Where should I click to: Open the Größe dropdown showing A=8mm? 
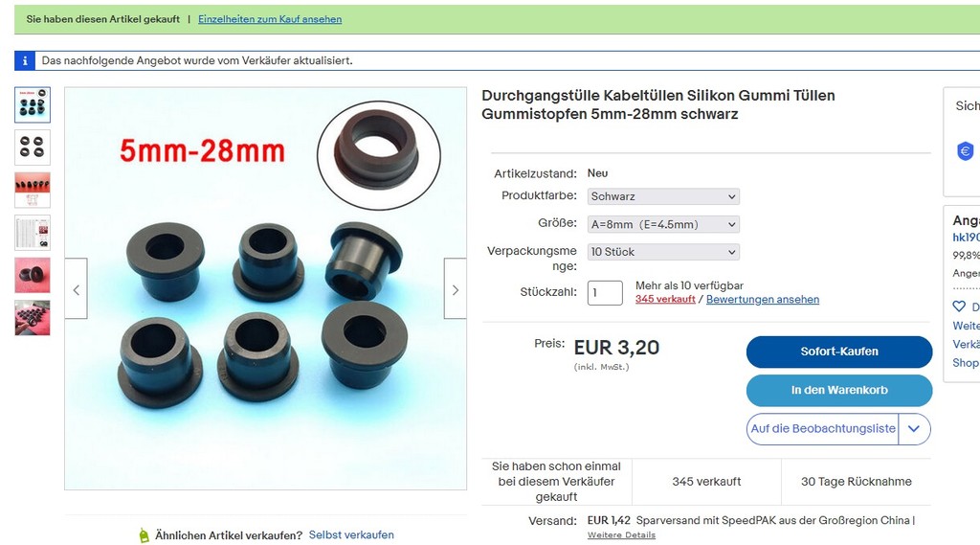click(663, 224)
